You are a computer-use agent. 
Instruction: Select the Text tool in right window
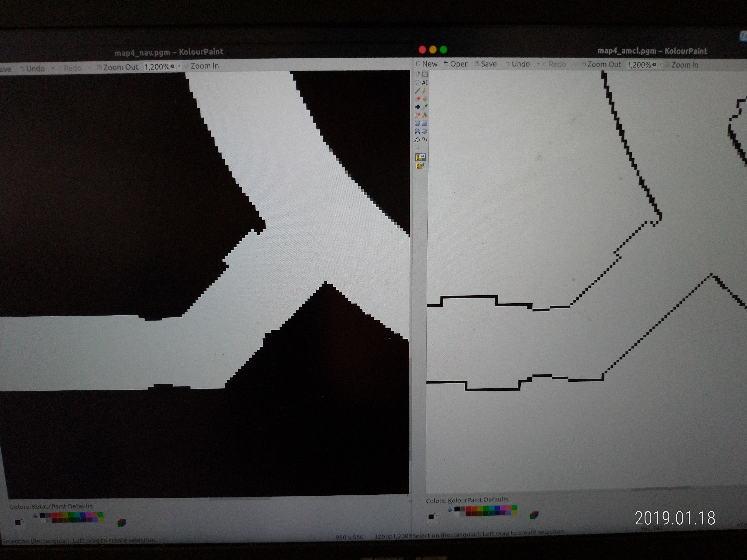pos(425,83)
